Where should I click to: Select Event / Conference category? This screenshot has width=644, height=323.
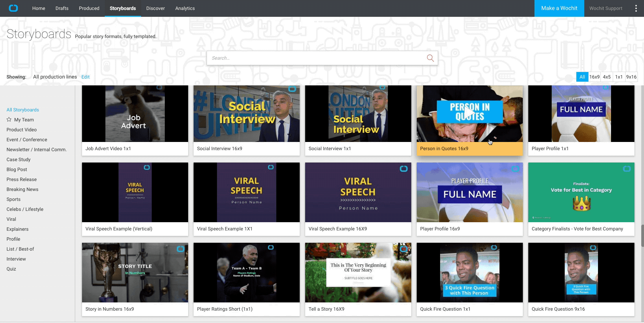pos(27,140)
